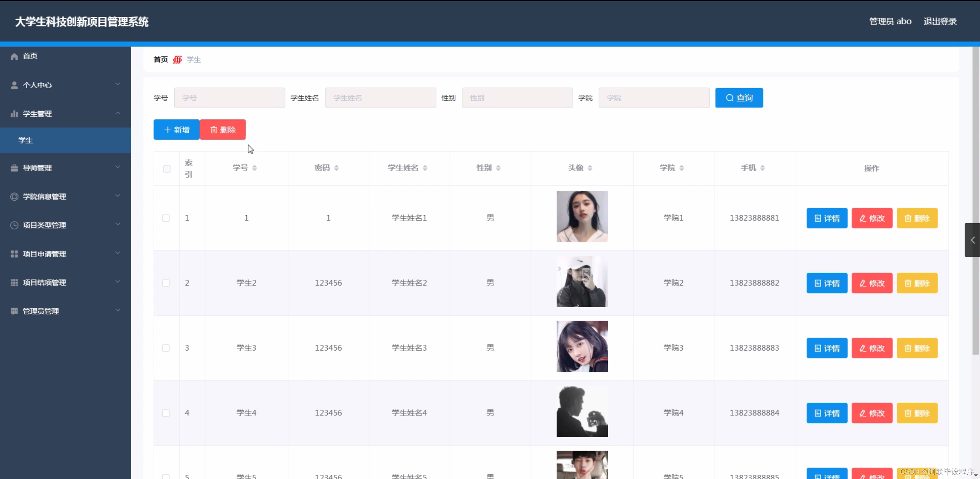Click the collapse arrow on right edge
Screen dimensions: 980x479
pos(972,240)
